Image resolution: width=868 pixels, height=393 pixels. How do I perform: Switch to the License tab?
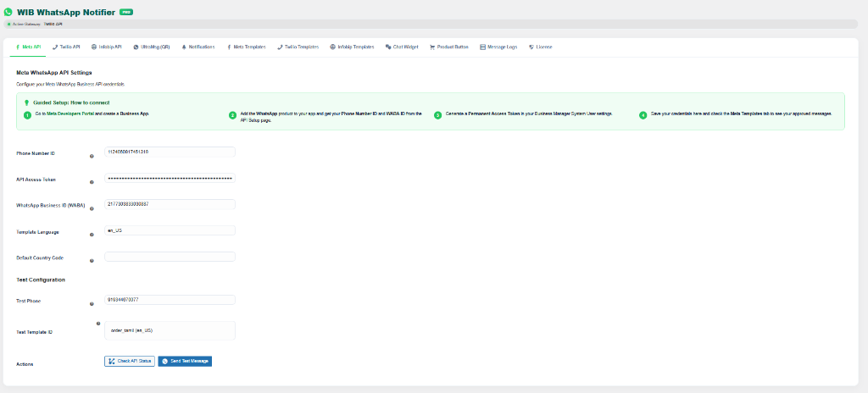(540, 47)
